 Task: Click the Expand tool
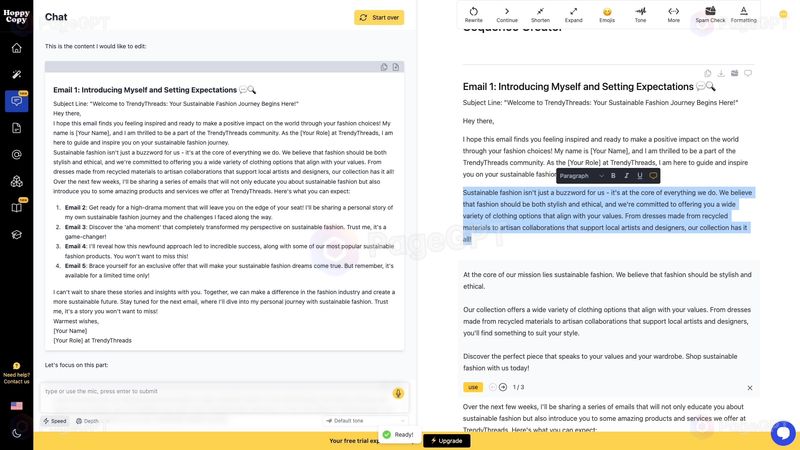(x=573, y=14)
